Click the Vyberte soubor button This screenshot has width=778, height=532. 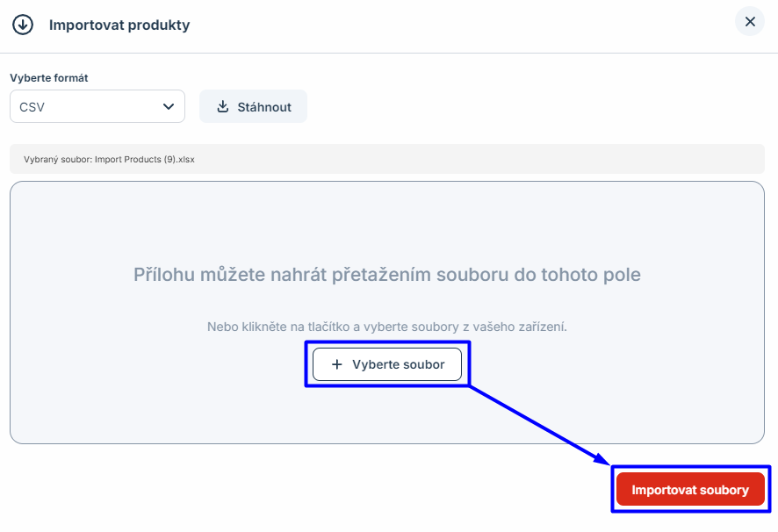tap(387, 364)
